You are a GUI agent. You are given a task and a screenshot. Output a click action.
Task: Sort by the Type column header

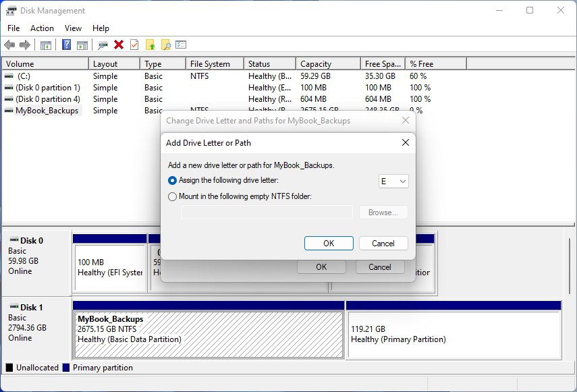click(x=163, y=63)
